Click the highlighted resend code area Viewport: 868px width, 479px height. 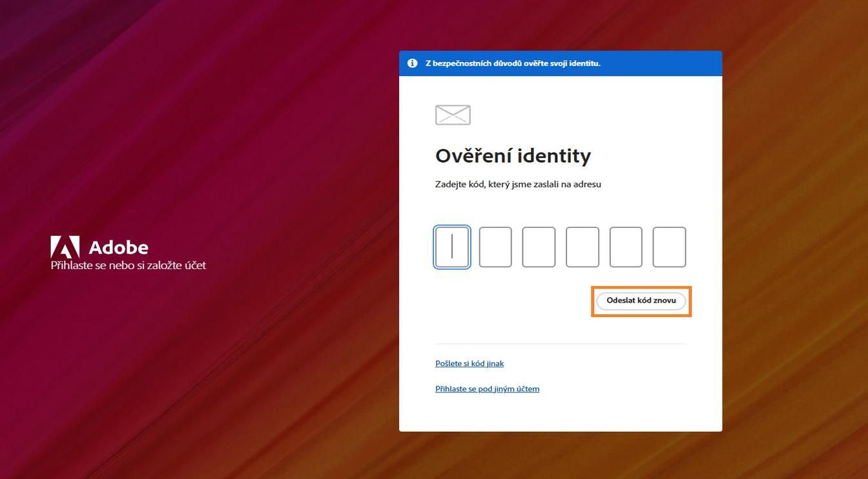pos(641,300)
